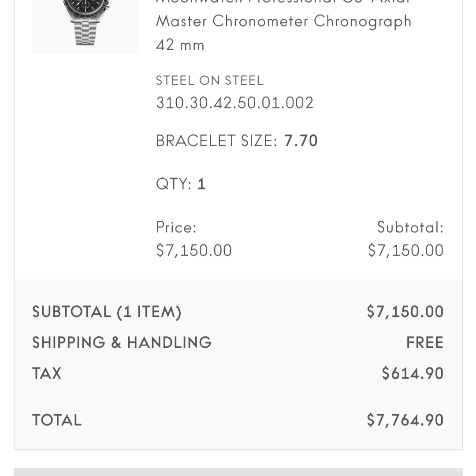Select the 42 mm case size text

click(180, 45)
